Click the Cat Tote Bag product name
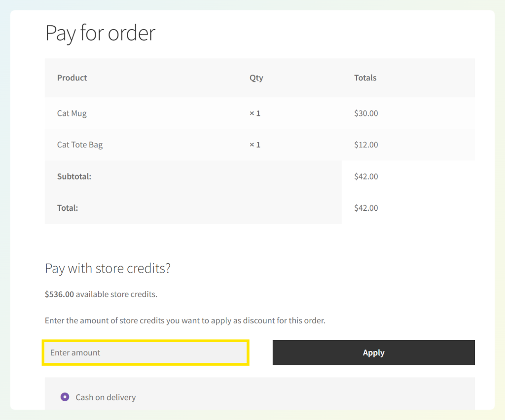The image size is (505, 420). pos(79,144)
